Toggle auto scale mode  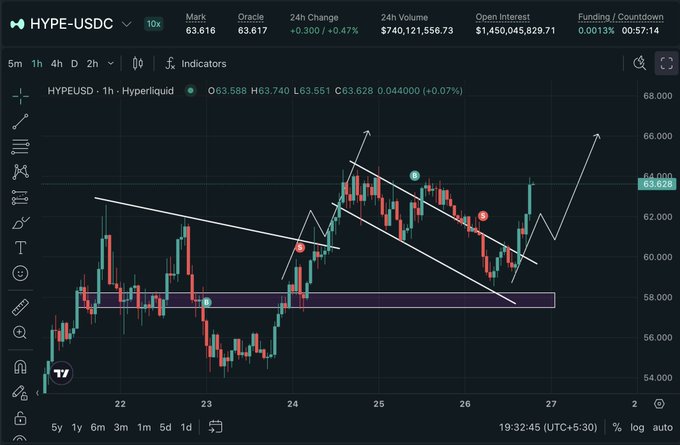point(663,428)
